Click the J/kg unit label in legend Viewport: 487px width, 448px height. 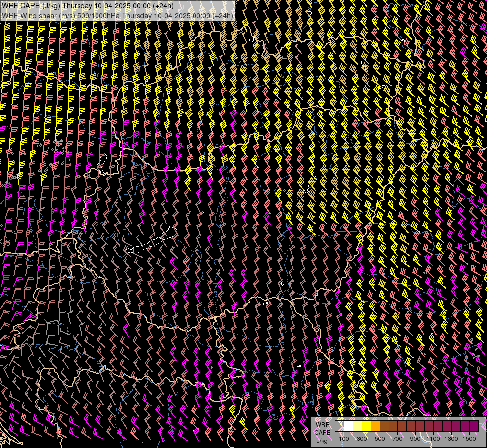322,441
